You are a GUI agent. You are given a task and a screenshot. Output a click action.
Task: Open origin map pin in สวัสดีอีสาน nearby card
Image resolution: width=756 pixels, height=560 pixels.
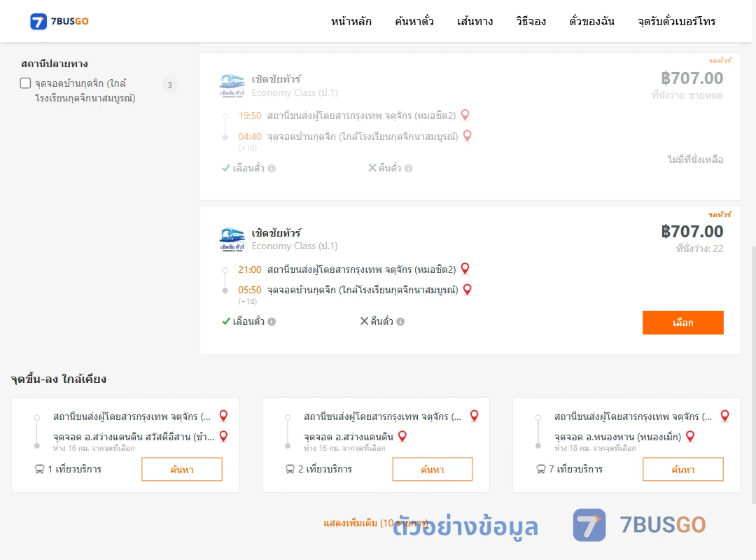tap(224, 416)
